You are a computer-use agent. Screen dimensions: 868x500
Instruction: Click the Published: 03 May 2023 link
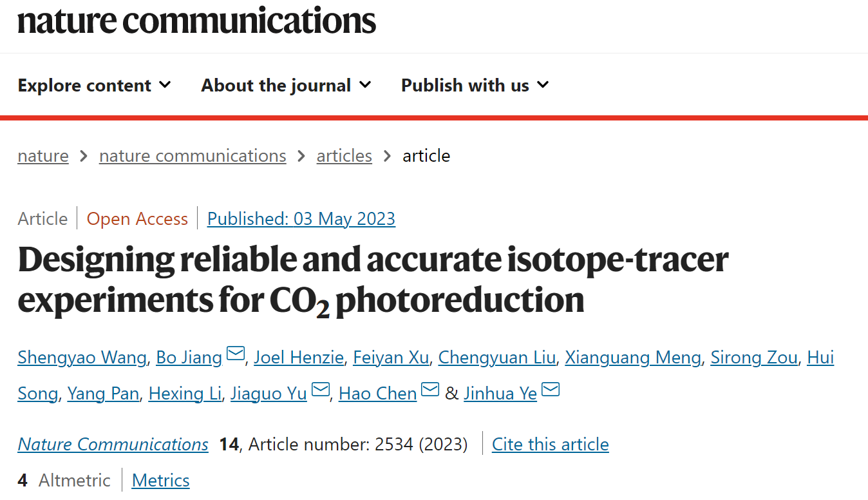[301, 219]
